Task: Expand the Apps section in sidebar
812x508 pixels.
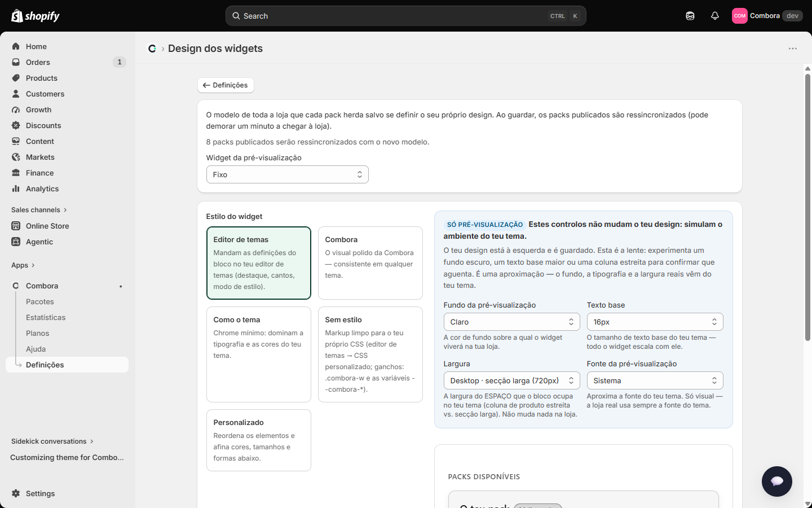Action: pyautogui.click(x=23, y=265)
